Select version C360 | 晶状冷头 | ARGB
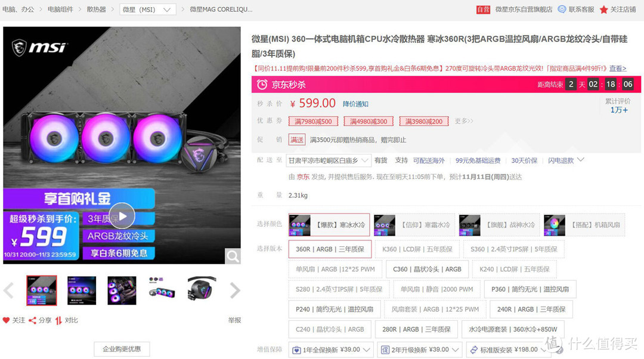The height and width of the screenshot is (359, 644). 427,269
